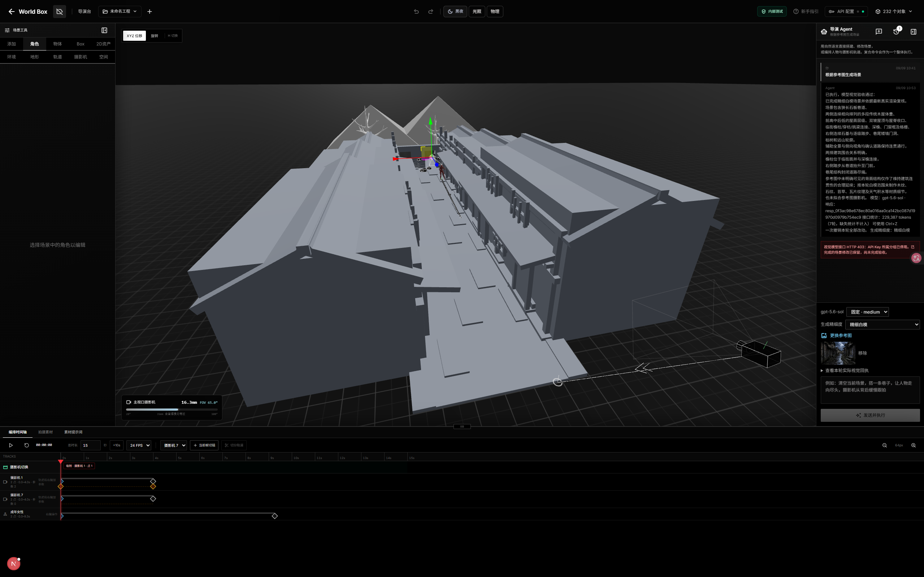The width and height of the screenshot is (924, 577).
Task: Click the back arrow beside World Box
Action: click(x=12, y=12)
